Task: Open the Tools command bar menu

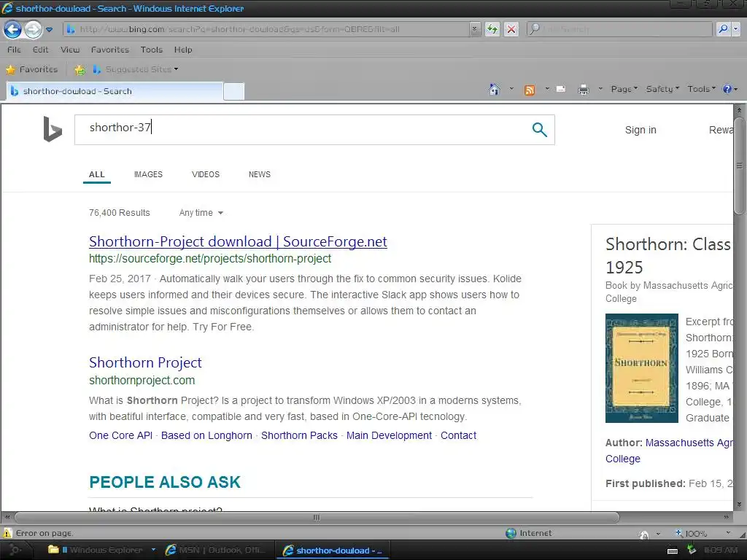Action: tap(701, 89)
